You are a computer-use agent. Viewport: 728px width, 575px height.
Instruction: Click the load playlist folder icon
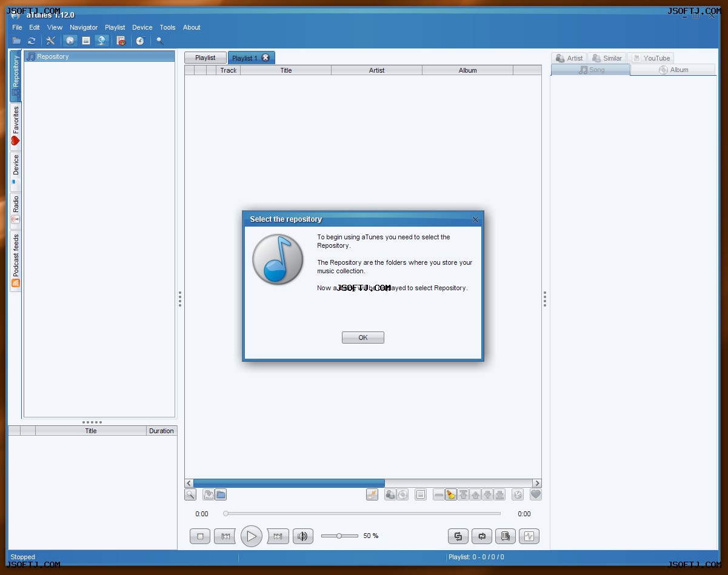pyautogui.click(x=221, y=494)
